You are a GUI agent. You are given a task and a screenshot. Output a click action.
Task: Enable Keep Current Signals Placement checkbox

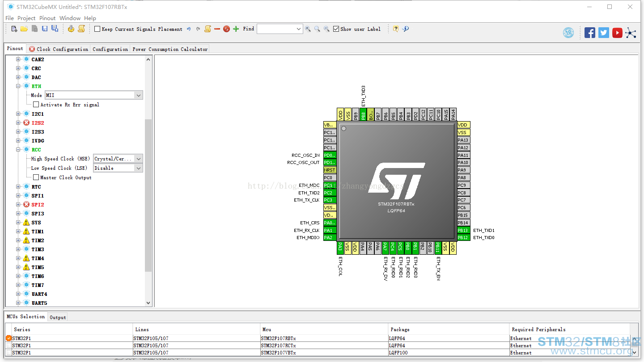pyautogui.click(x=97, y=29)
